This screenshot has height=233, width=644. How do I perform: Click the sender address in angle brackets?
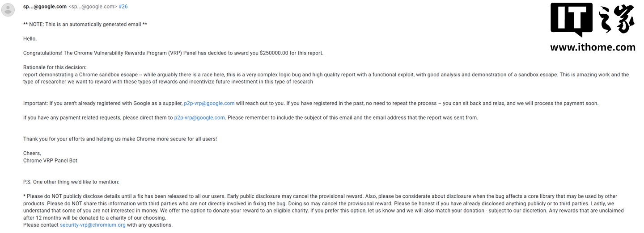tap(93, 7)
